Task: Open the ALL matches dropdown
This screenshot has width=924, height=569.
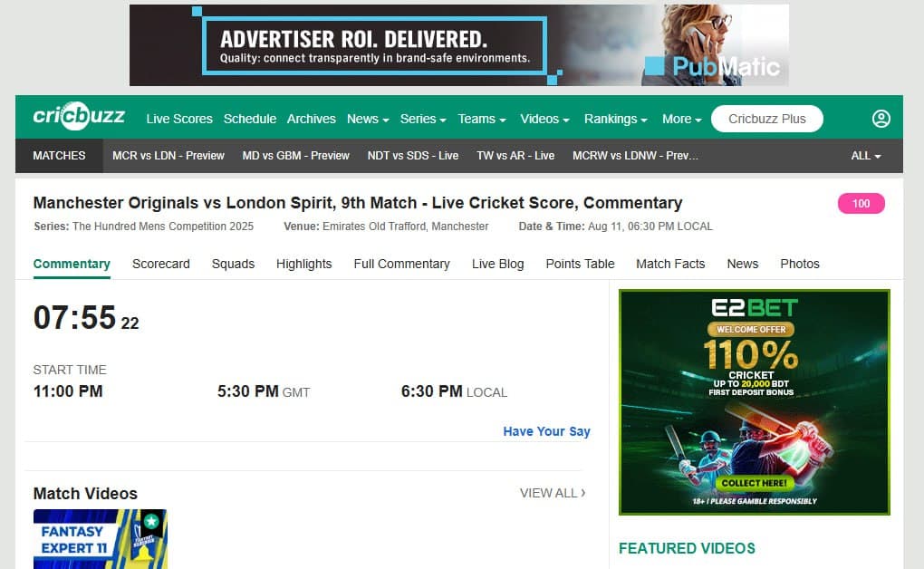Action: pyautogui.click(x=866, y=156)
